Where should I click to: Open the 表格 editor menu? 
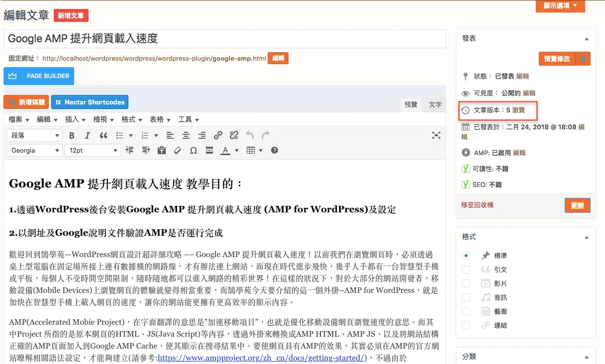click(x=160, y=119)
